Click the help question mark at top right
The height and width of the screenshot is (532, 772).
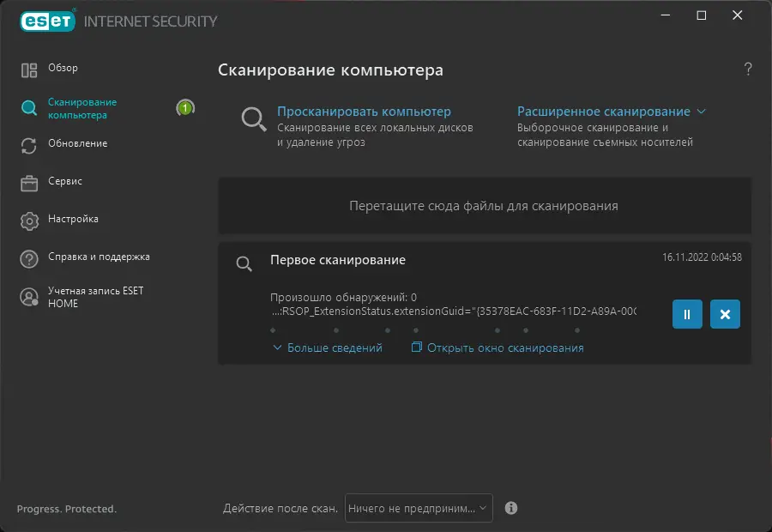[748, 70]
